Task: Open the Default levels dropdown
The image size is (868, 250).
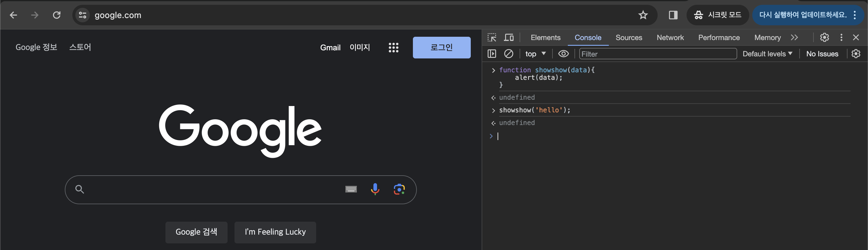Action: (x=767, y=54)
